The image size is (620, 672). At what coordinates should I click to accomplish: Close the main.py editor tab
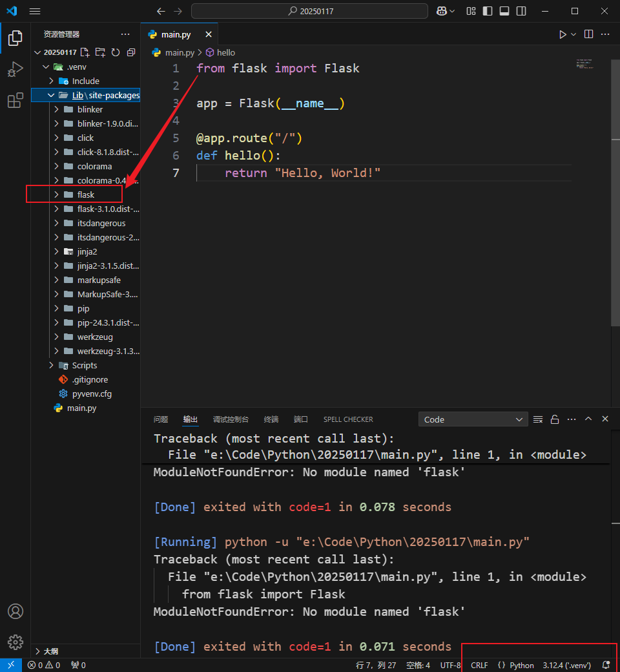click(x=208, y=34)
